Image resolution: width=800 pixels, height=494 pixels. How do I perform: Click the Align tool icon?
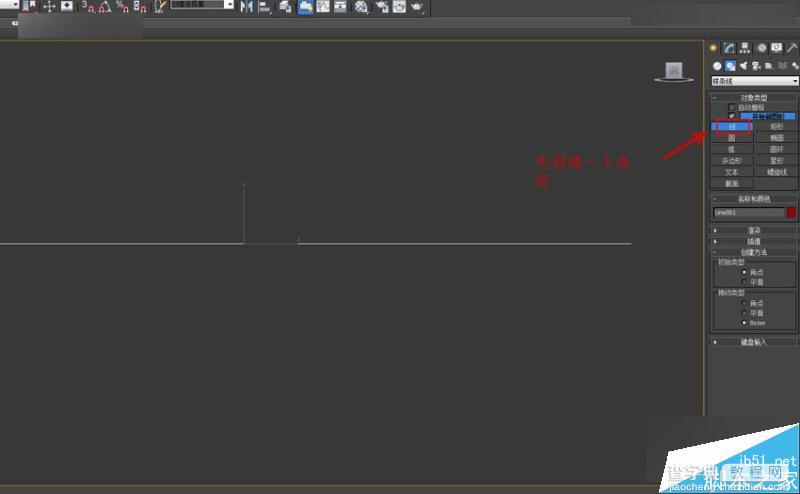(265, 7)
